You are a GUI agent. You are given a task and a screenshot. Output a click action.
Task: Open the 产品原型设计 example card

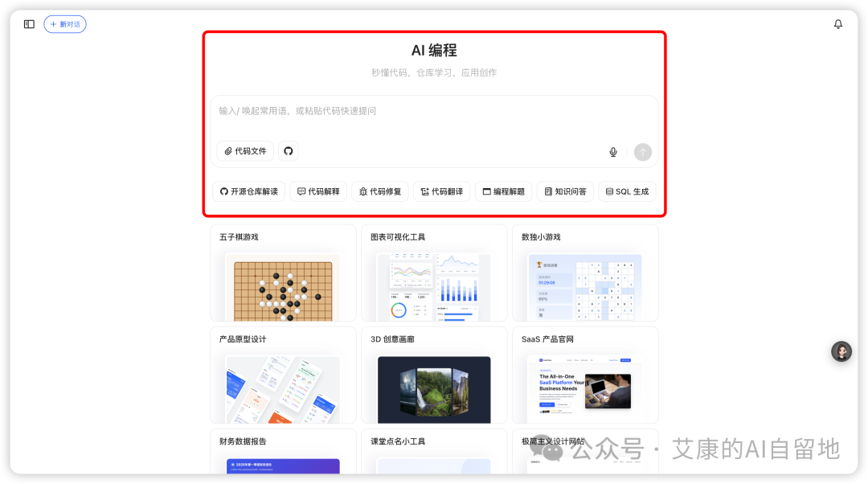(x=283, y=375)
